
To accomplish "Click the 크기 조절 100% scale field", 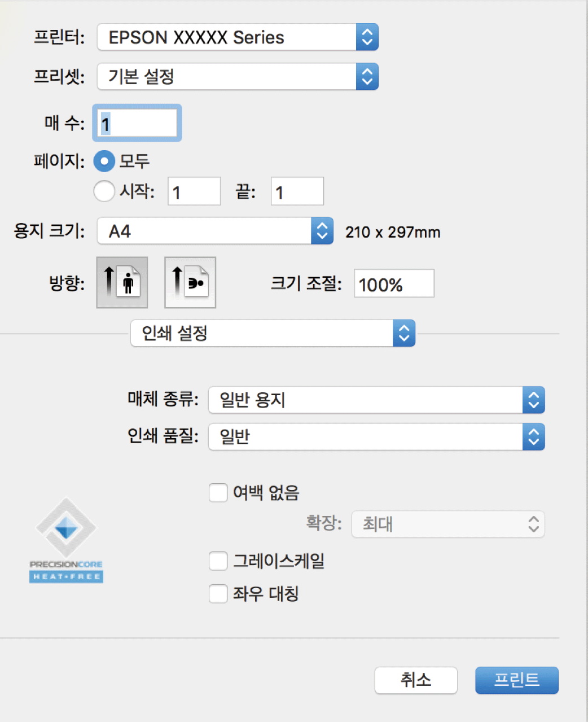I will coord(394,283).
